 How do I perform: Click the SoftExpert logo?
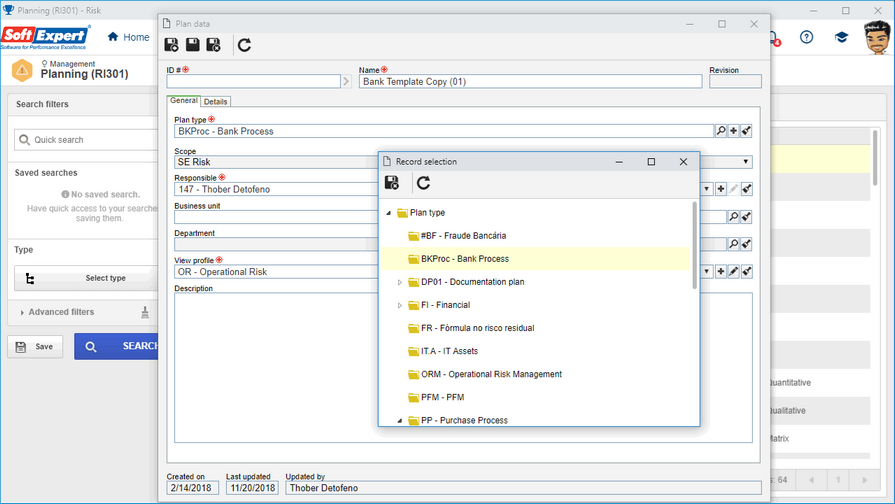pos(45,37)
